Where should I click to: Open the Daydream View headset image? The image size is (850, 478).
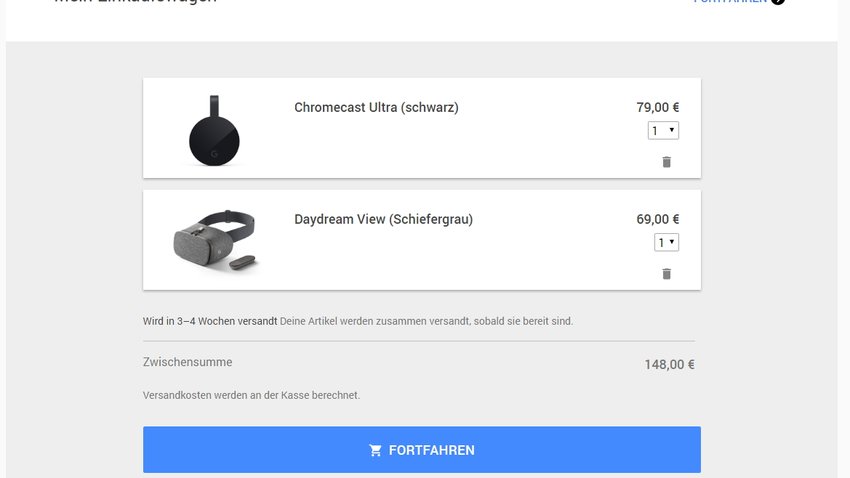[x=215, y=240]
